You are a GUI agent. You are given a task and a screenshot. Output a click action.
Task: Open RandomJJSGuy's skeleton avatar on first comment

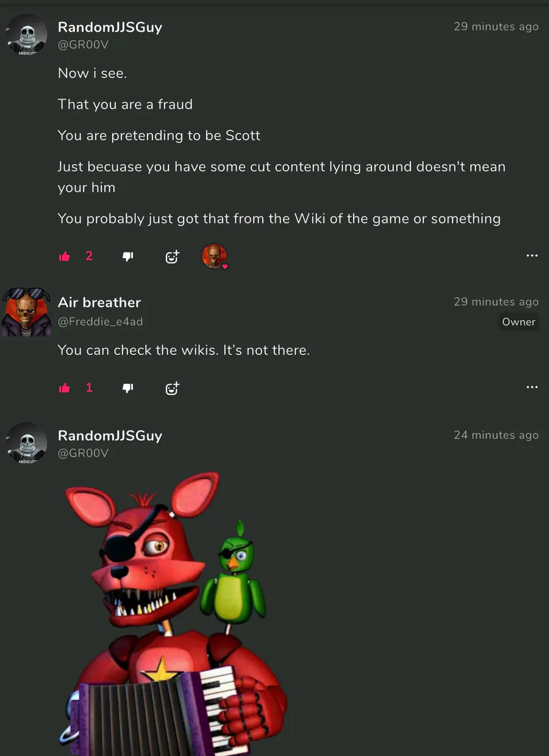point(26,35)
